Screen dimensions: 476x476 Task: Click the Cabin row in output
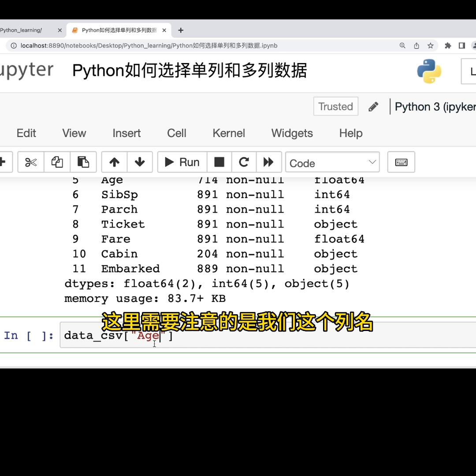(x=215, y=254)
